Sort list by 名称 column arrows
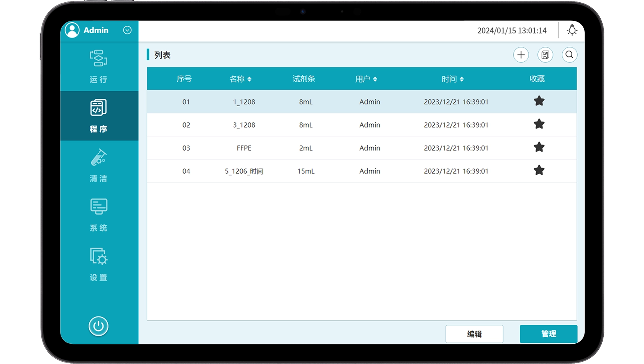This screenshot has height=364, width=644. pyautogui.click(x=249, y=79)
